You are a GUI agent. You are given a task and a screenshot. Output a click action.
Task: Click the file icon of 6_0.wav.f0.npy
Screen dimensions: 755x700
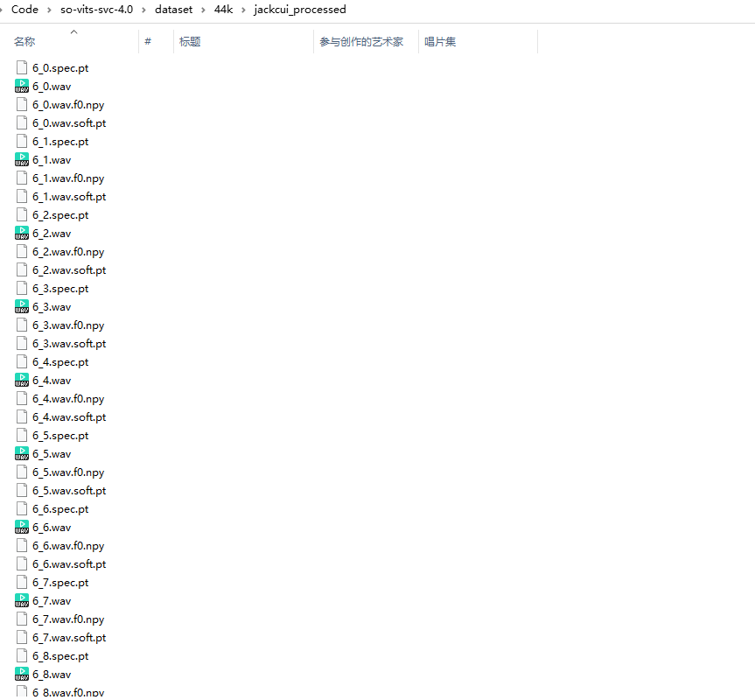22,104
